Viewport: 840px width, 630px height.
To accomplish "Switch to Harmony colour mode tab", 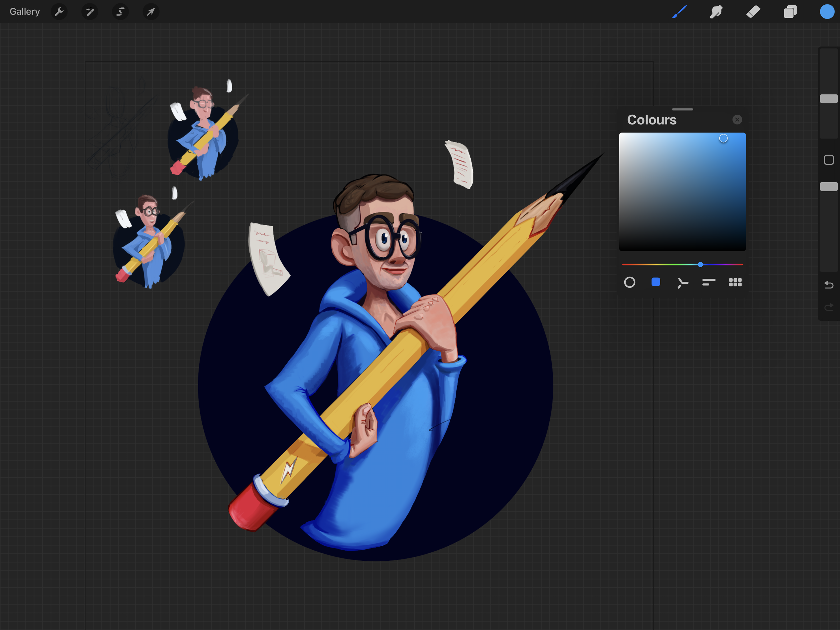I will coord(682,283).
